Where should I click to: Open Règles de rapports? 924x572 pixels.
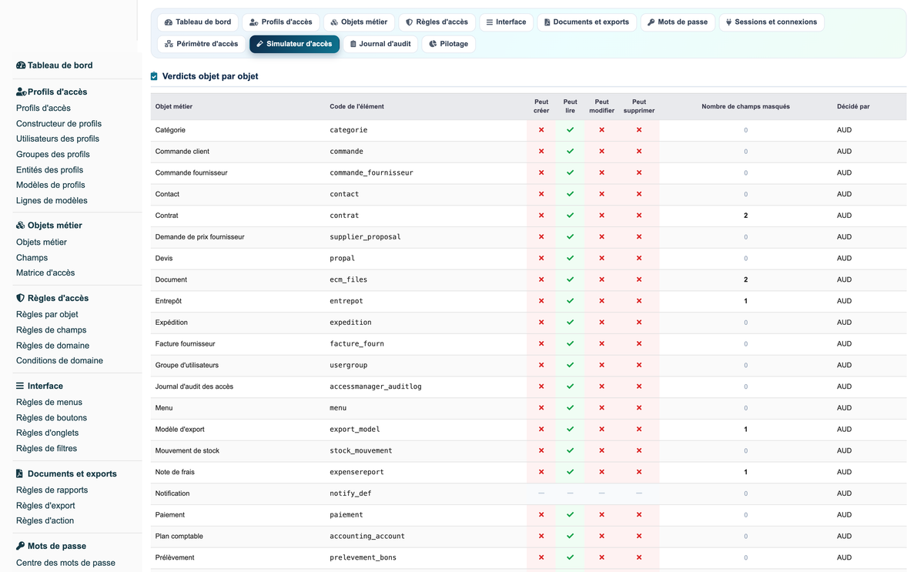pyautogui.click(x=52, y=490)
